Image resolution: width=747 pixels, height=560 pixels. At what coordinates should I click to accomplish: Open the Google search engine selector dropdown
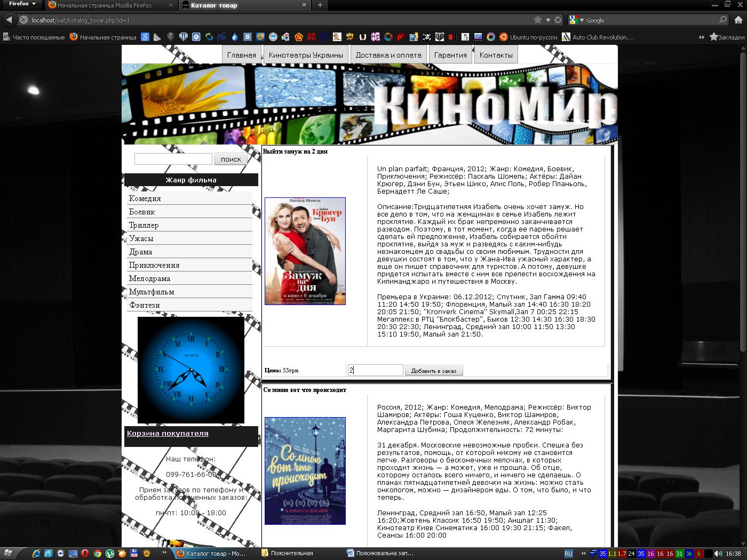tap(576, 20)
